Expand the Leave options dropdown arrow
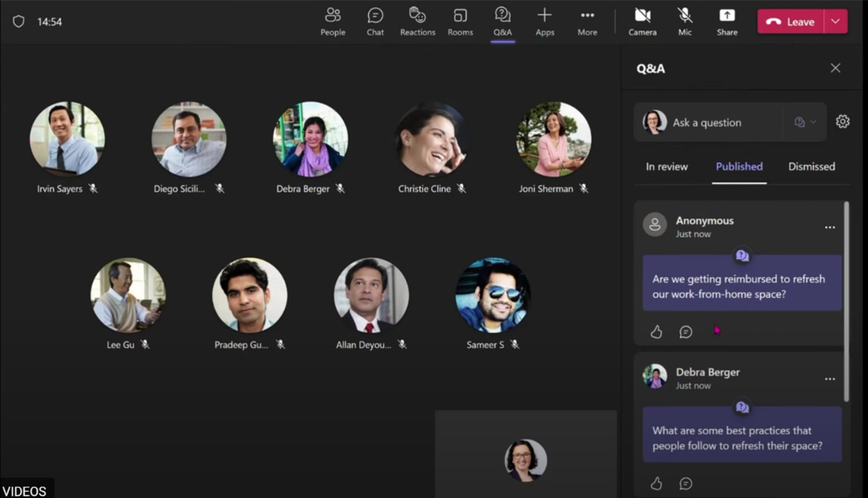Screen dimensions: 868x498 pos(836,22)
